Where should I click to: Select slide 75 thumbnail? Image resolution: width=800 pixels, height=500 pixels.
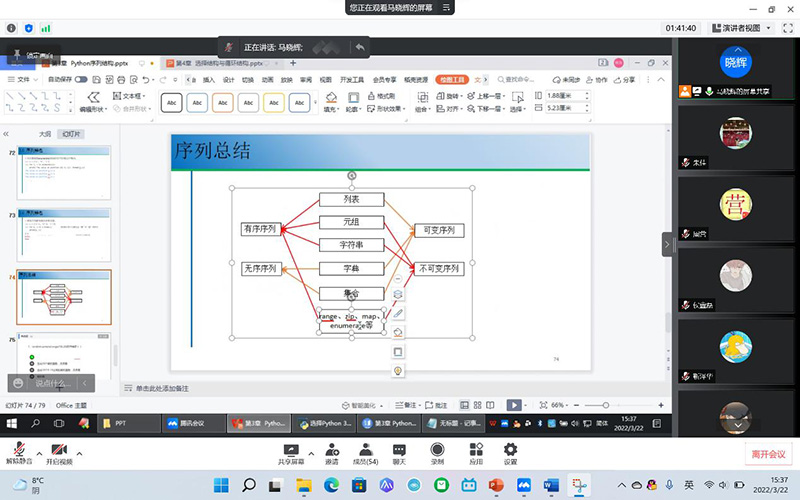[x=64, y=356]
